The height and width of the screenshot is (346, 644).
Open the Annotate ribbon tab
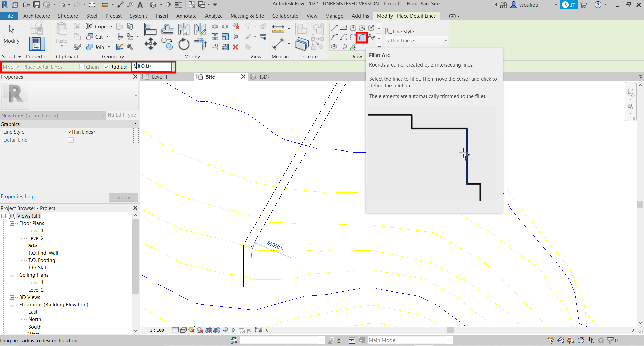point(186,16)
